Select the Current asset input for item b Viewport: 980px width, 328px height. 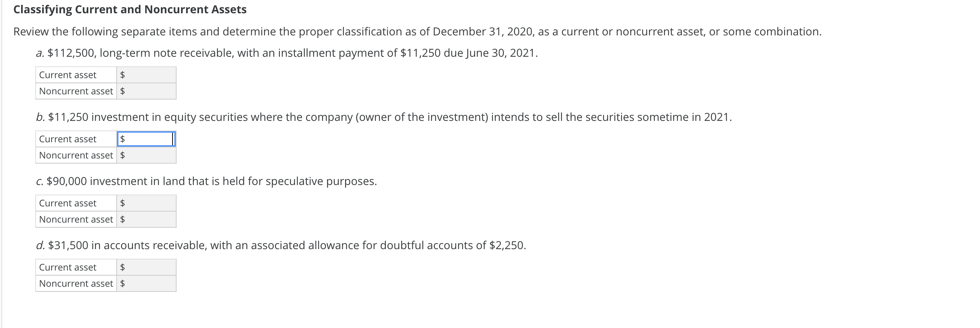pos(148,139)
